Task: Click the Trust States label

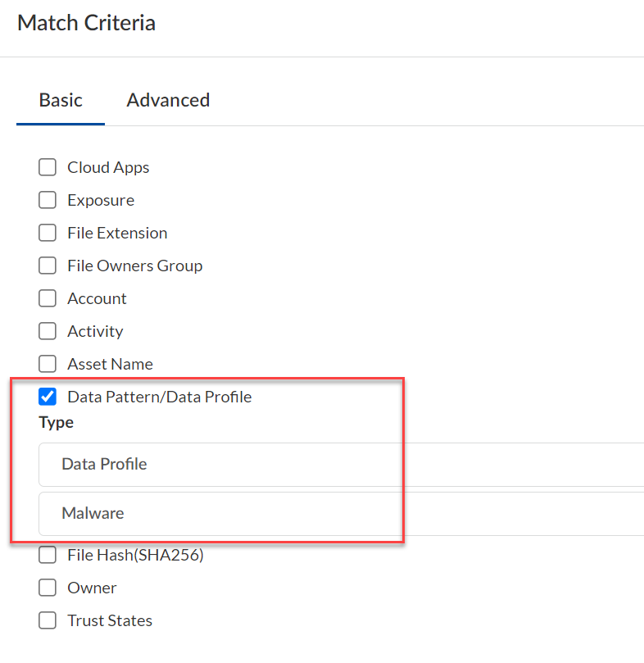Action: pyautogui.click(x=110, y=620)
